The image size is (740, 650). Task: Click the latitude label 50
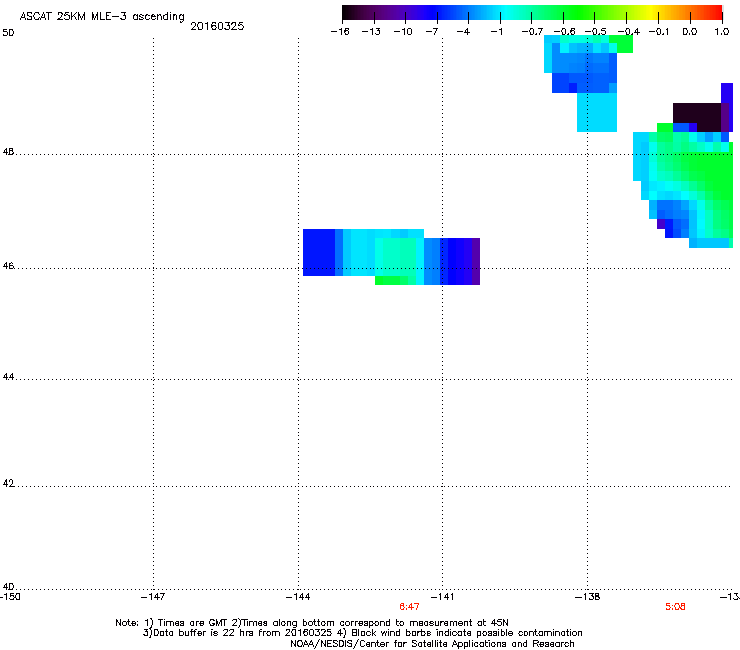pos(8,33)
